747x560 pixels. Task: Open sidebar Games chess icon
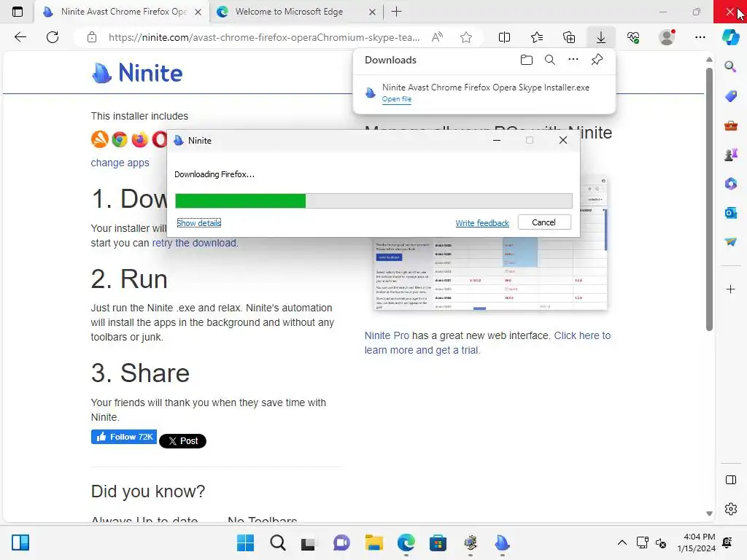730,155
